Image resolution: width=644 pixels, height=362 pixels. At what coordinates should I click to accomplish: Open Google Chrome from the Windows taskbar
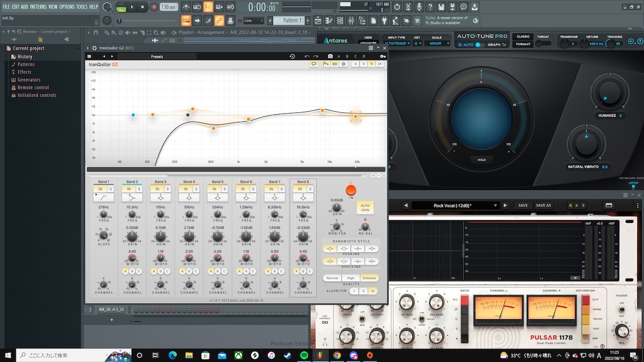point(337,356)
